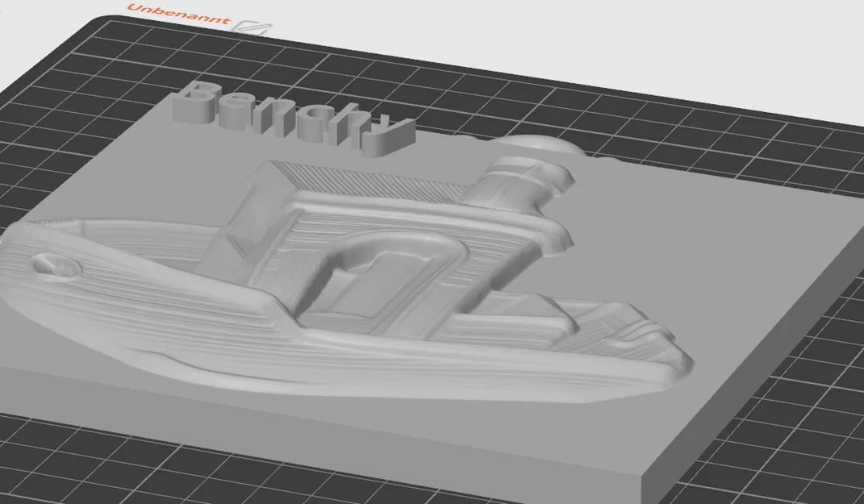
Task: Select the Unbenannt plate name label
Action: [x=178, y=15]
